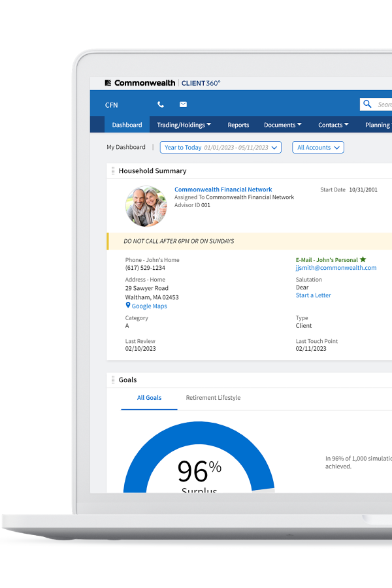
Task: Click the Commonwealth logo icon
Action: pos(108,83)
